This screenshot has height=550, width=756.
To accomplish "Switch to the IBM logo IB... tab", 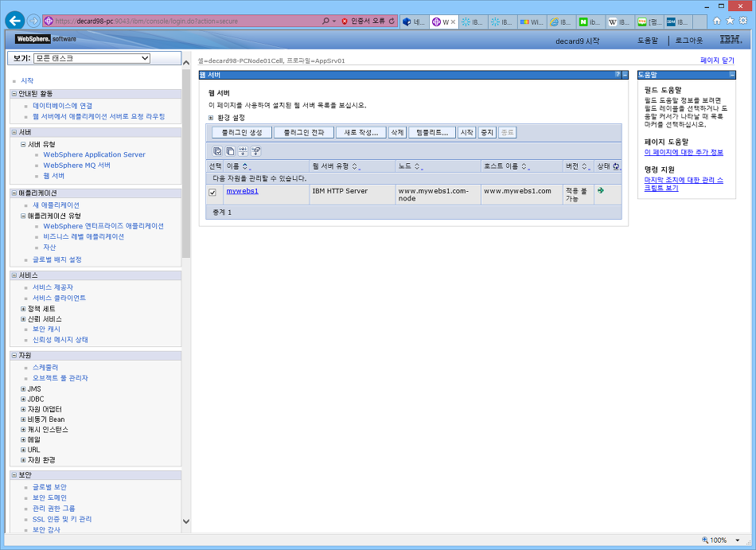I will [677, 21].
